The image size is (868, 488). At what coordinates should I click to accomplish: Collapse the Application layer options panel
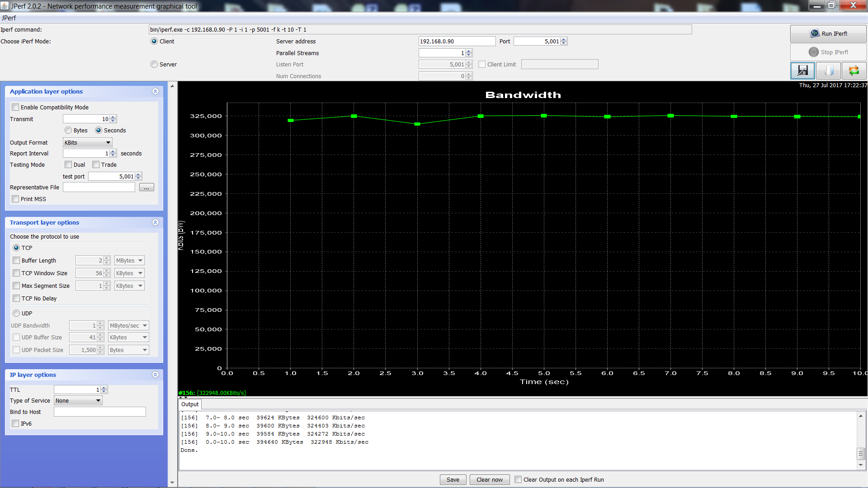click(x=155, y=91)
